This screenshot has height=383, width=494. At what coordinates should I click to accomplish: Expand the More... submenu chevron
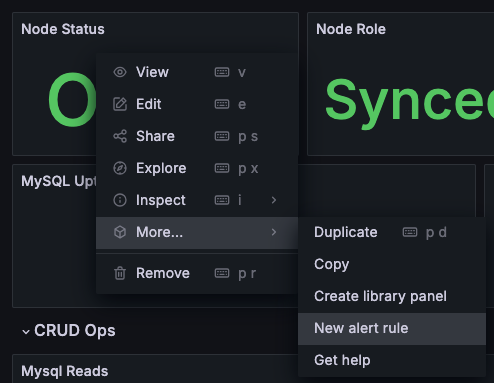click(x=274, y=232)
